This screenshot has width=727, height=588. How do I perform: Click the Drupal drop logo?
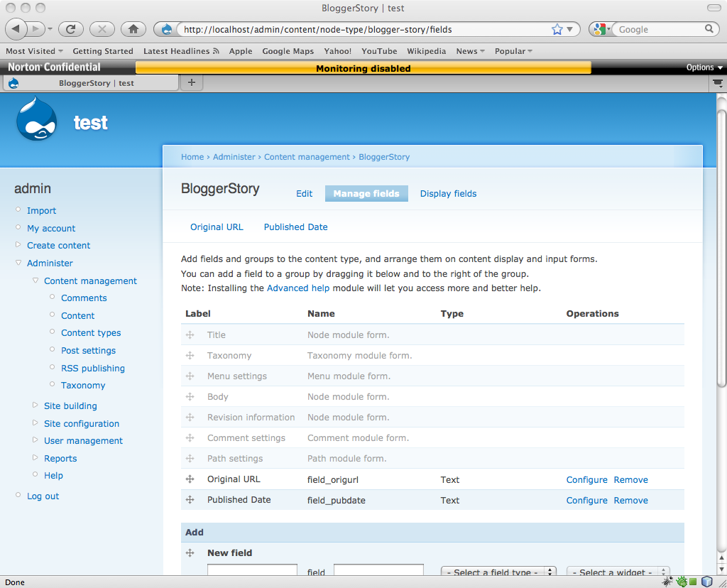37,119
